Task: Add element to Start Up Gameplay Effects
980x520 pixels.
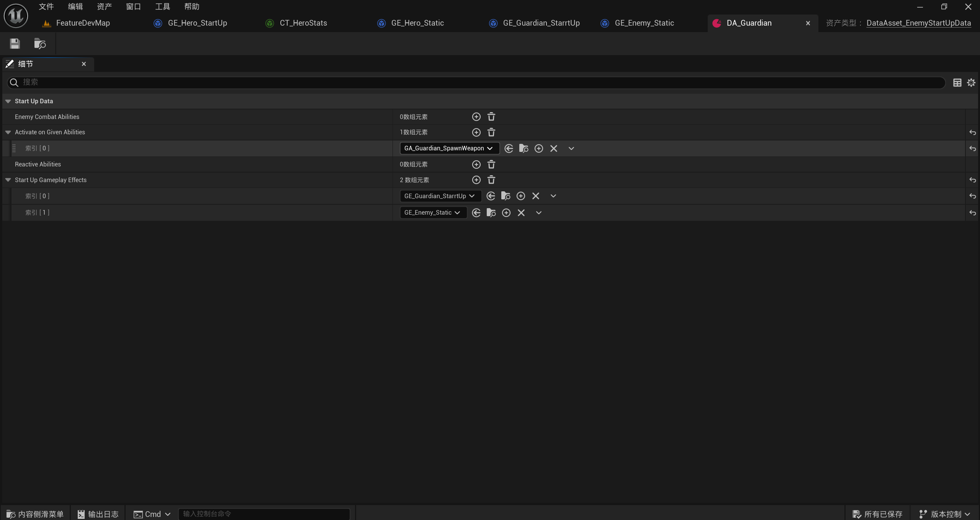Action: 476,180
